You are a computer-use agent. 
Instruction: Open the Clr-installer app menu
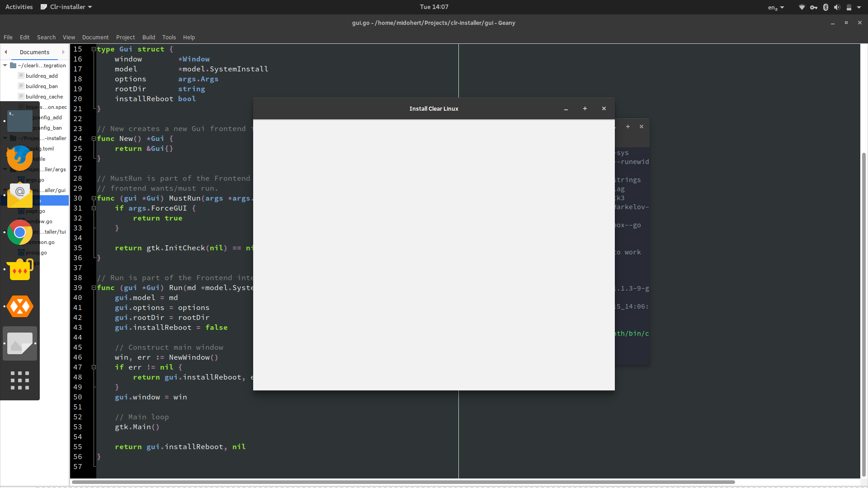pyautogui.click(x=66, y=7)
